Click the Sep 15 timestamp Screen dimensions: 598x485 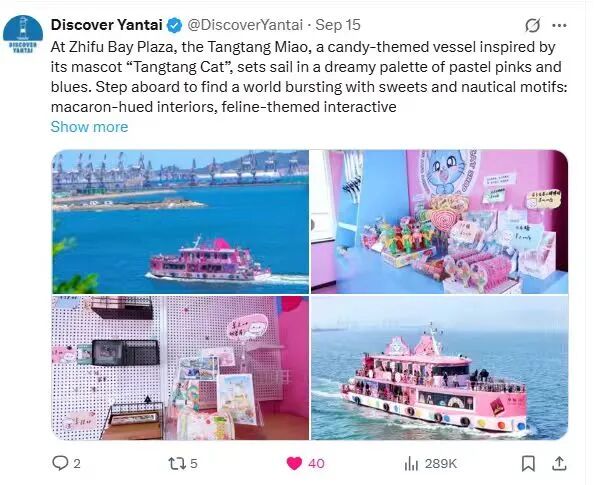pos(338,25)
